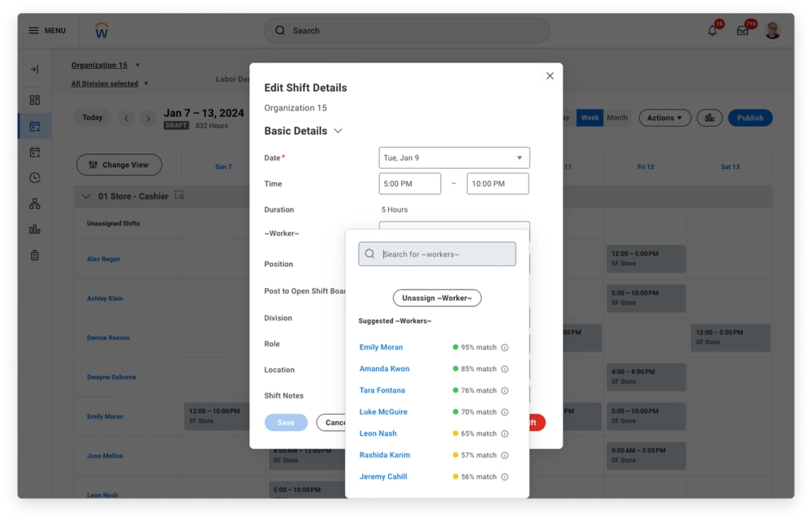812x521 pixels.
Task: Open the dashboard grid sidebar icon
Action: 34,100
